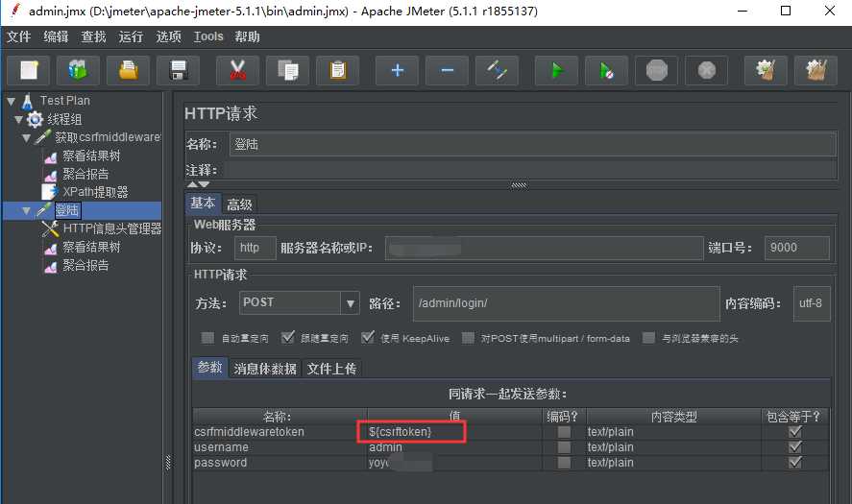
Task: Click the Clear results broom icon
Action: click(766, 71)
